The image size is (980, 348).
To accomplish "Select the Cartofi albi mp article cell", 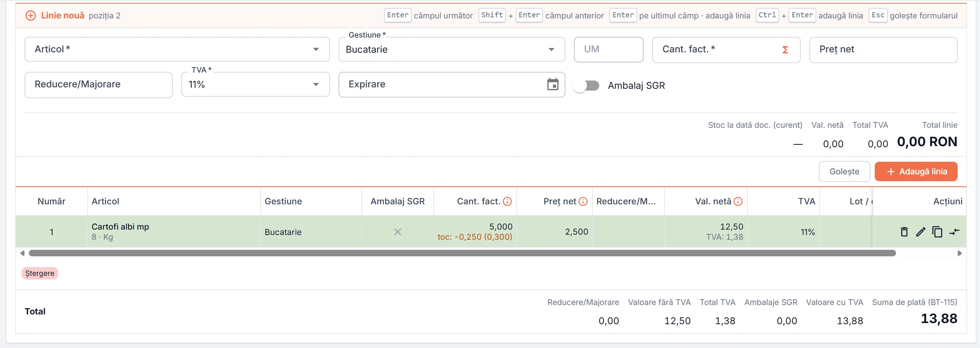I will 174,231.
